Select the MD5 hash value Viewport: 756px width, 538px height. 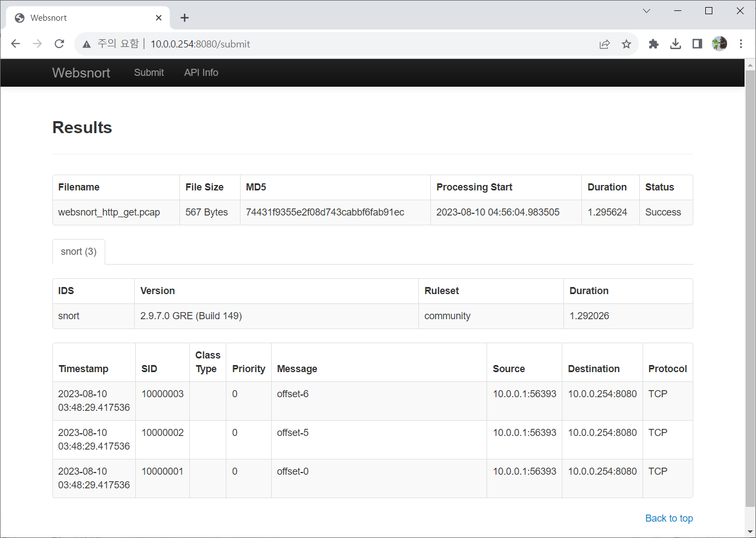tap(325, 212)
